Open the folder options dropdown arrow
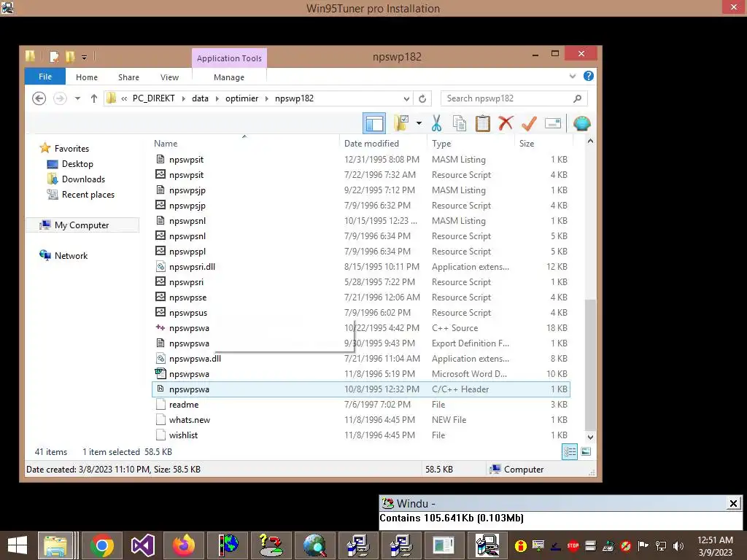 click(x=419, y=123)
